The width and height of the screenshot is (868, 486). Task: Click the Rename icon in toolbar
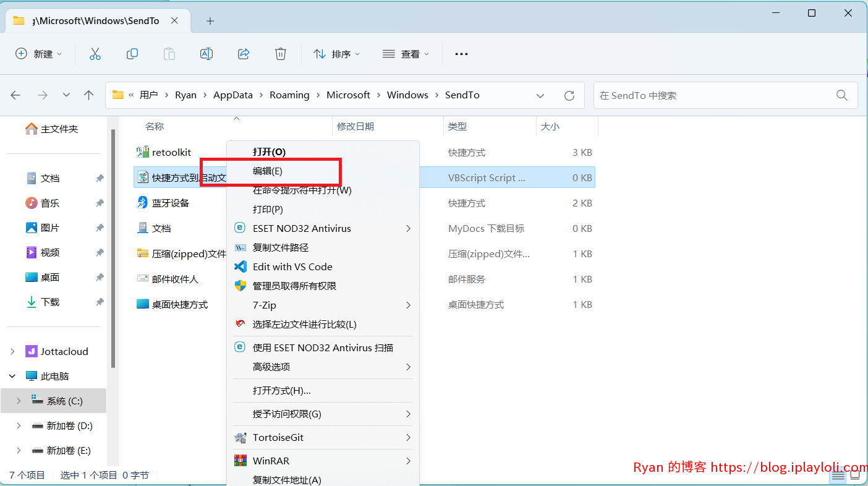[206, 54]
